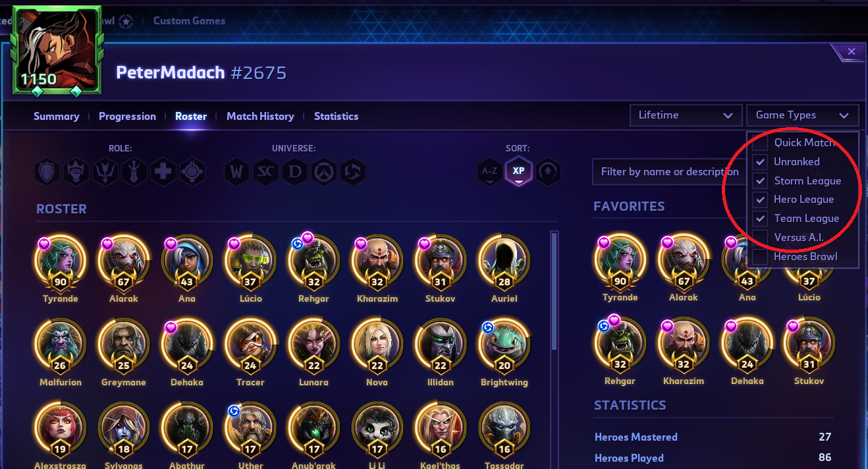868x469 pixels.
Task: Filter by Warcraft universe icon
Action: [x=236, y=172]
